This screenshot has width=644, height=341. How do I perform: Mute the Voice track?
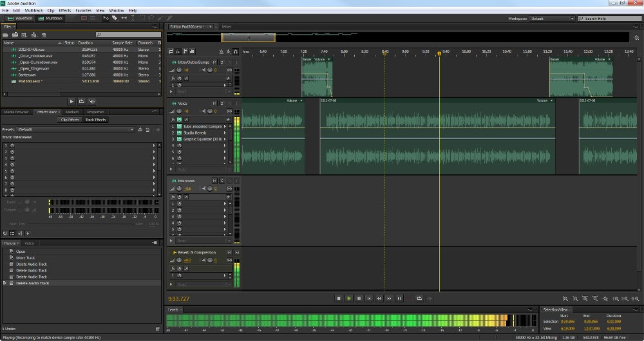point(214,103)
